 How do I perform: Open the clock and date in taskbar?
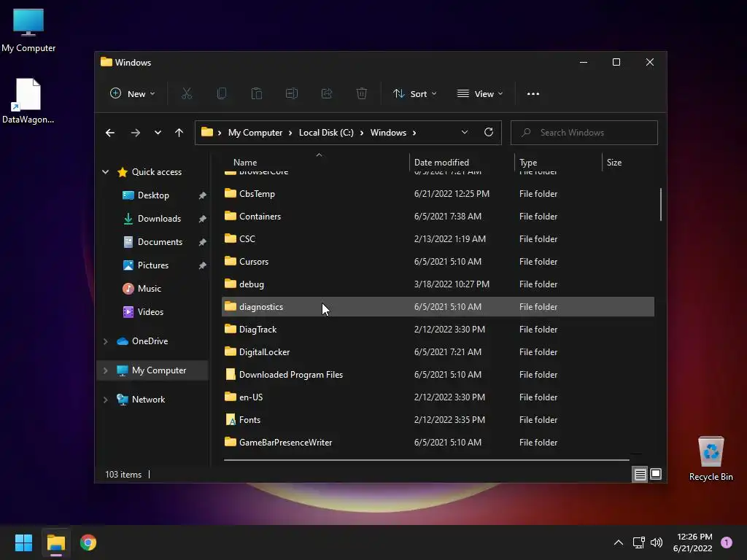click(x=693, y=542)
